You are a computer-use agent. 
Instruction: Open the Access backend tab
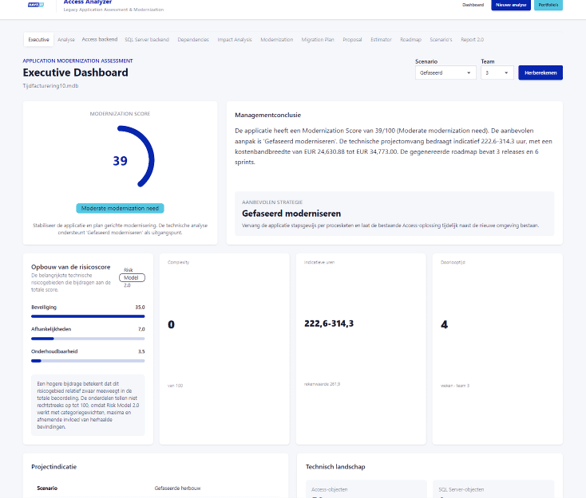pos(99,39)
